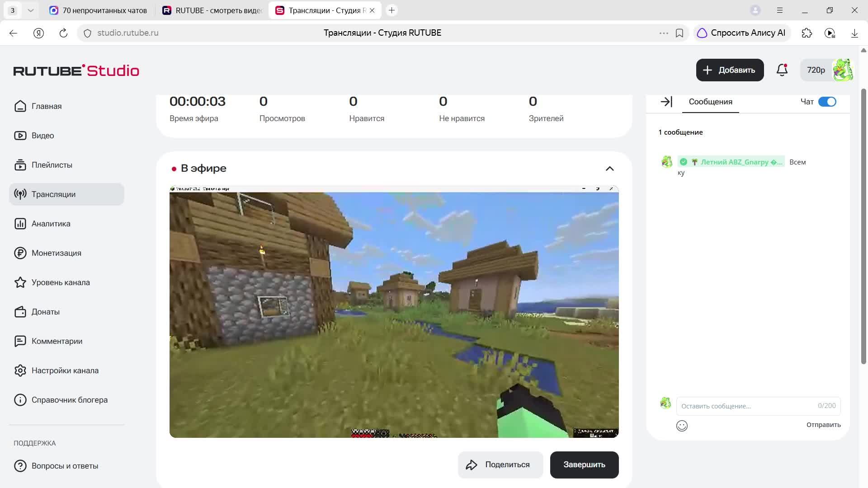
Task: Open the tab counter showing 3
Action: point(13,10)
